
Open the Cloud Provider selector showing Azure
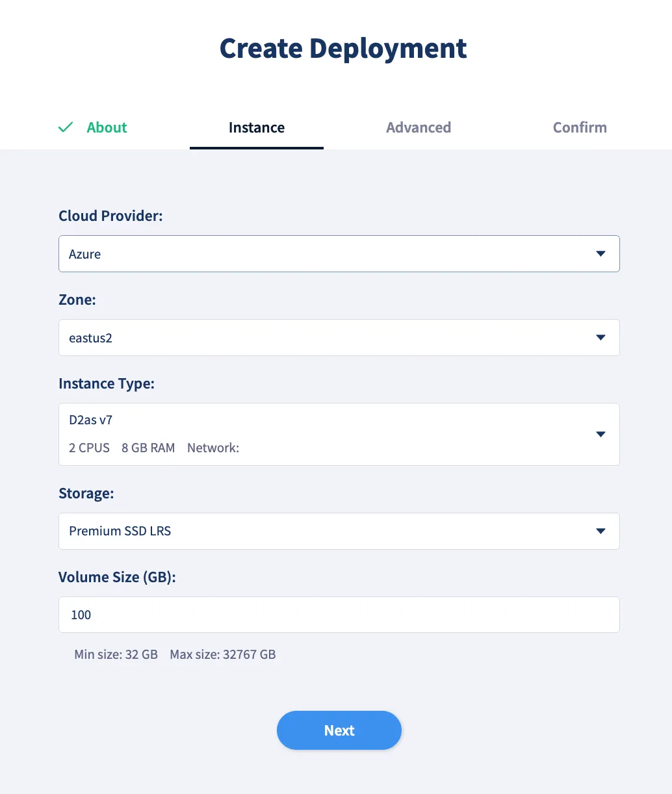click(x=339, y=254)
